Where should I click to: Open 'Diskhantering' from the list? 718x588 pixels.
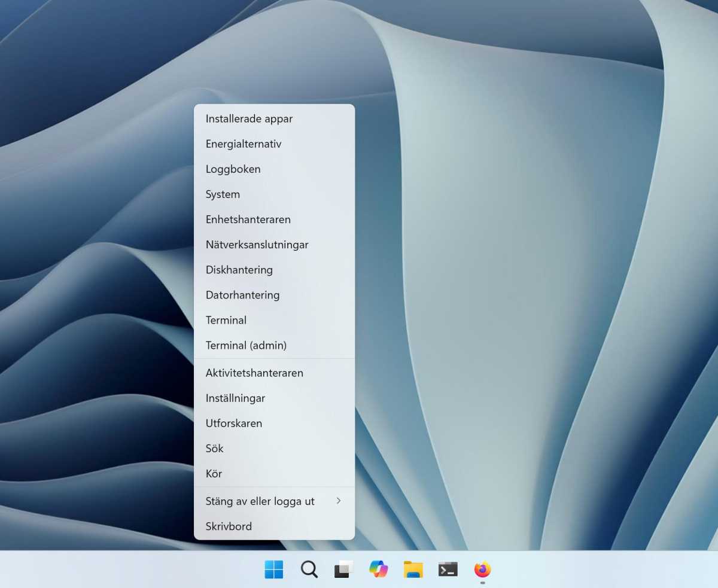[239, 270]
